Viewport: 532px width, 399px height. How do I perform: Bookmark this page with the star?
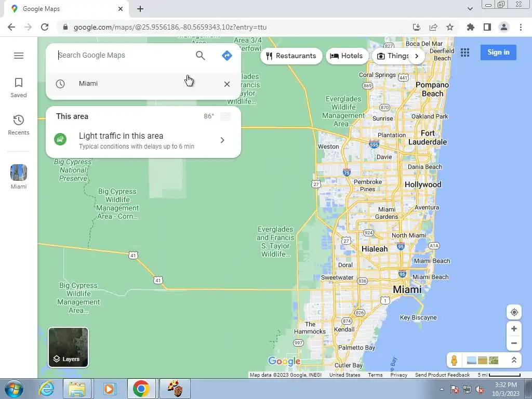(450, 27)
